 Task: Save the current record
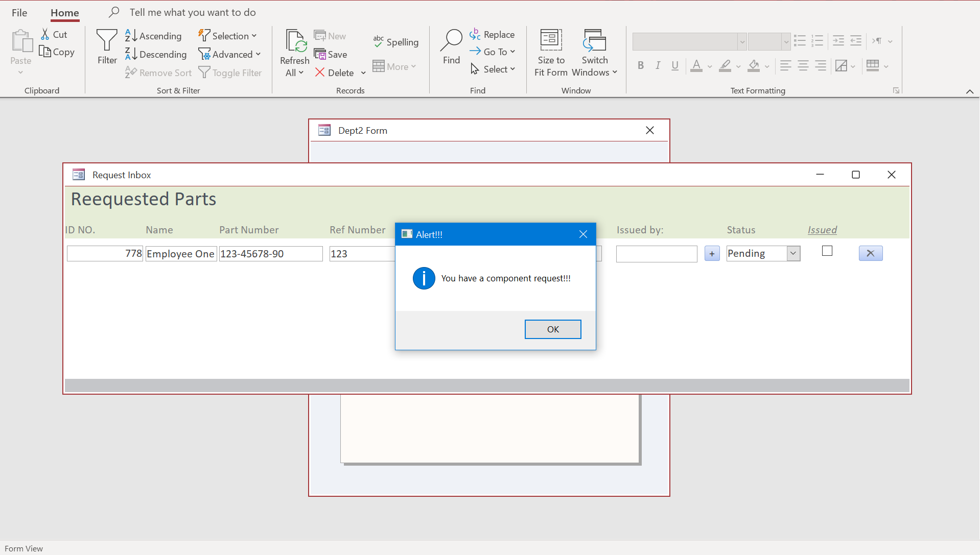click(331, 54)
